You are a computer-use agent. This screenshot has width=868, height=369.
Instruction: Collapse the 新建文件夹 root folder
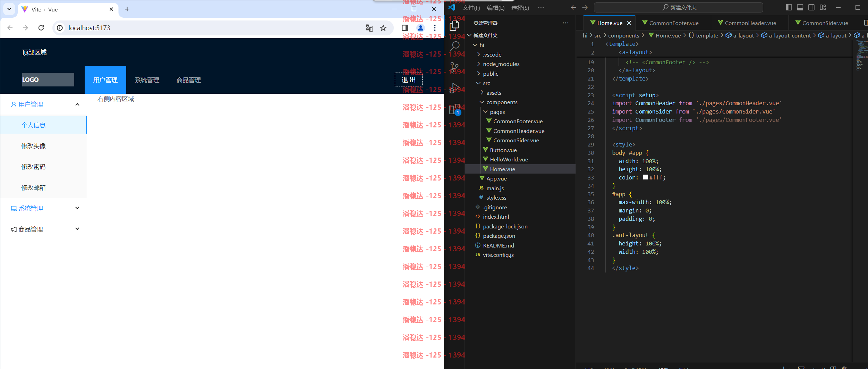coord(520,35)
